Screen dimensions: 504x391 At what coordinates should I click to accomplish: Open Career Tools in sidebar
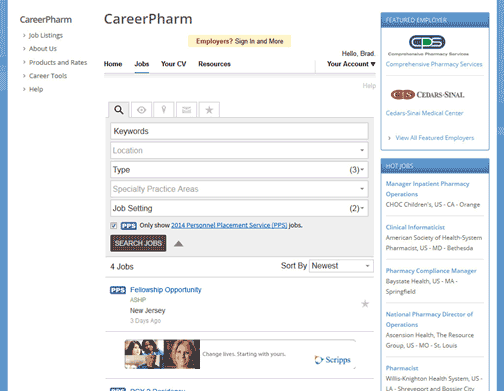click(48, 76)
